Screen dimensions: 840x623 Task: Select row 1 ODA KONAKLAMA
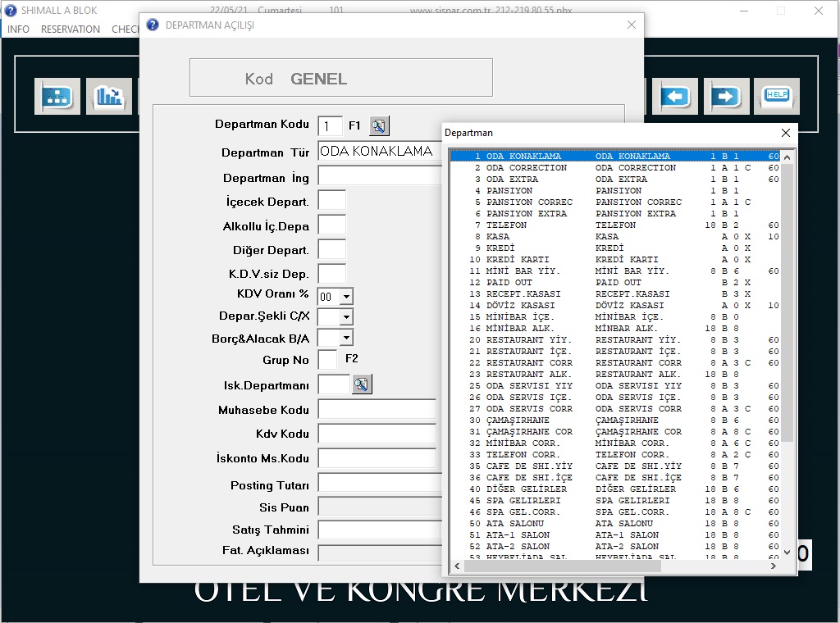pyautogui.click(x=614, y=157)
